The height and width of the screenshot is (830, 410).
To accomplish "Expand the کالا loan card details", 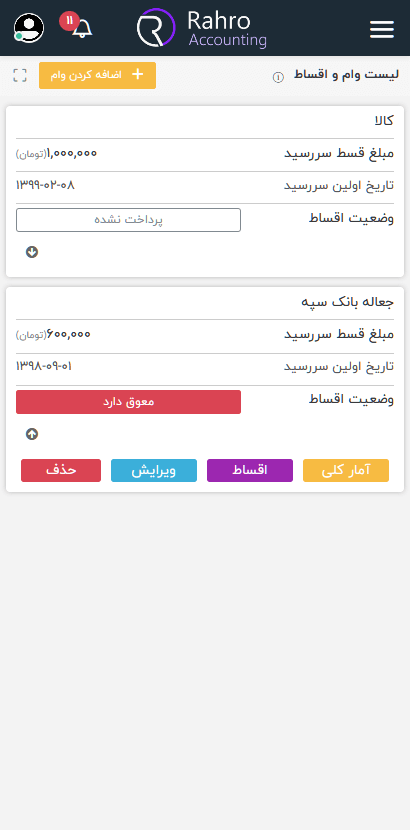I will (x=32, y=252).
